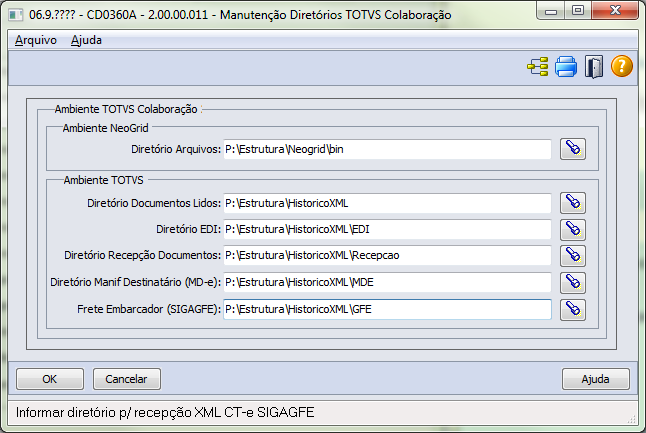Browse folder for Frete Embarcador (SIGAGFE)
Screen dimensions: 646x433
(573, 309)
